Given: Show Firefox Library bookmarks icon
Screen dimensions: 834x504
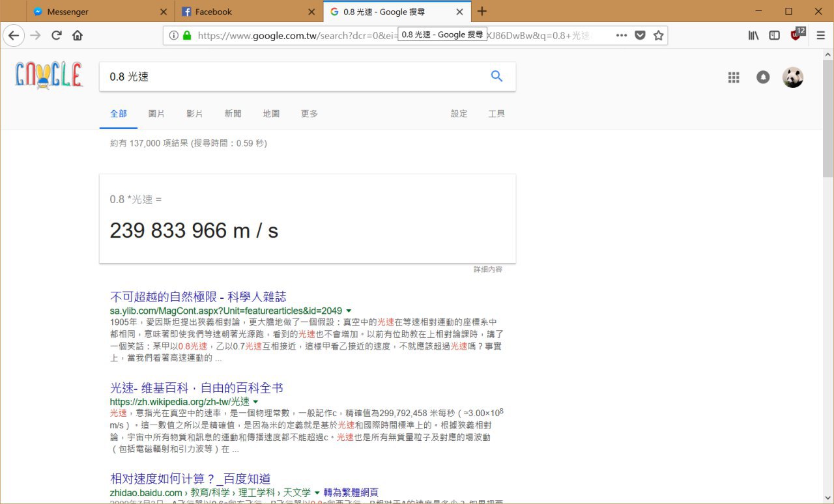Looking at the screenshot, I should (753, 35).
